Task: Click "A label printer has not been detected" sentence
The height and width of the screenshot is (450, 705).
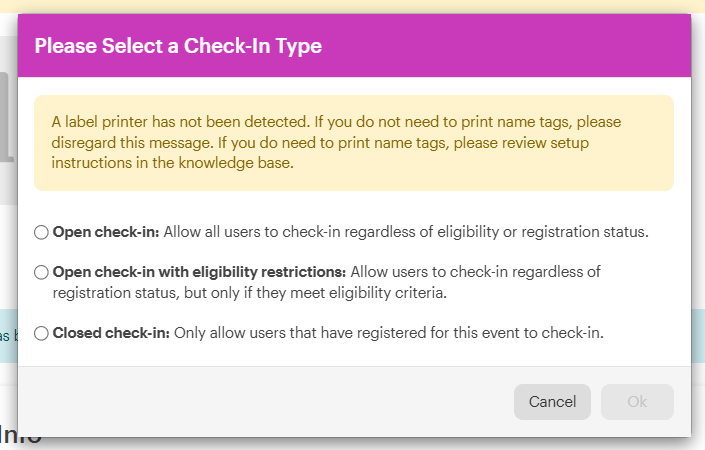Action: click(180, 122)
